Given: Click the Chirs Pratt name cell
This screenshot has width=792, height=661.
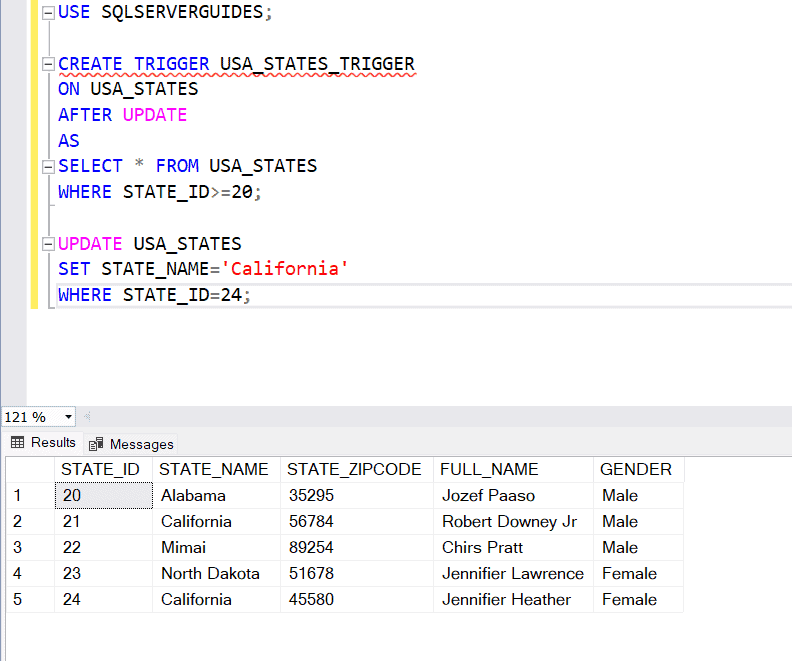Looking at the screenshot, I should (513, 547).
